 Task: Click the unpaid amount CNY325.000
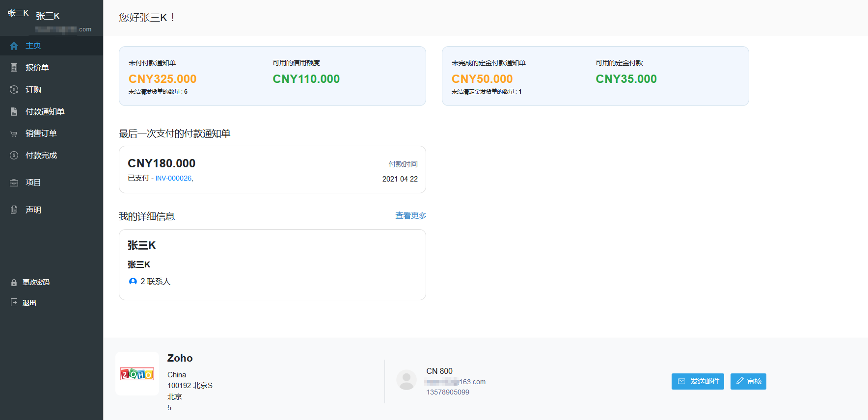click(x=162, y=79)
